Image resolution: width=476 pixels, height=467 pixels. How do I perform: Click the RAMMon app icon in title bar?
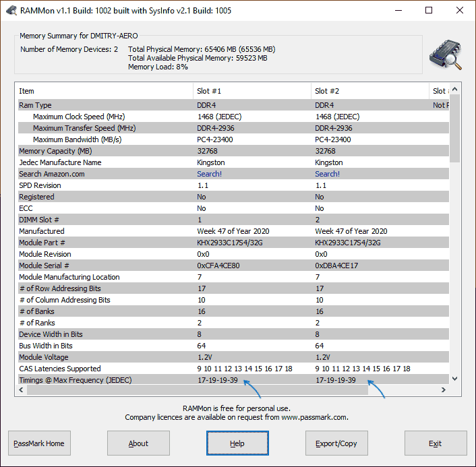point(11,11)
